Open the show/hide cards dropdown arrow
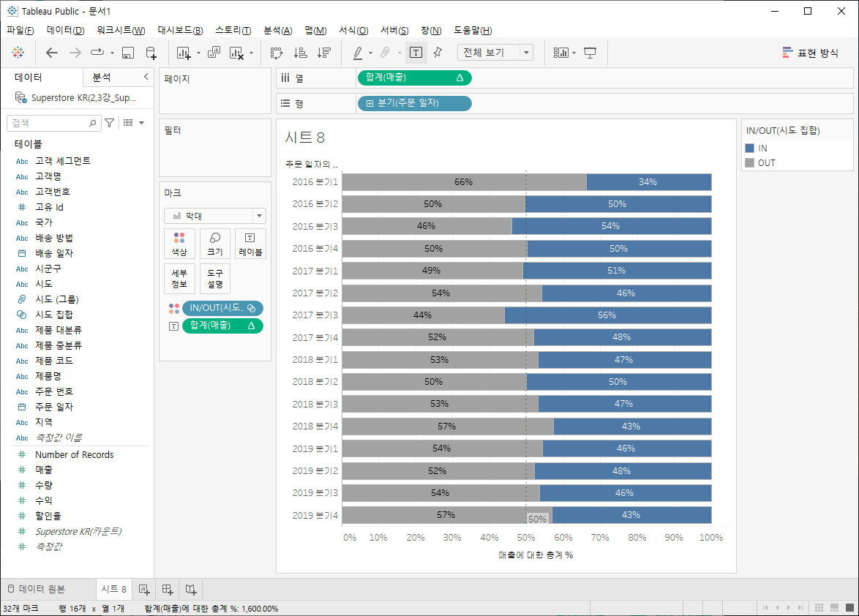This screenshot has width=859, height=616. pos(574,53)
